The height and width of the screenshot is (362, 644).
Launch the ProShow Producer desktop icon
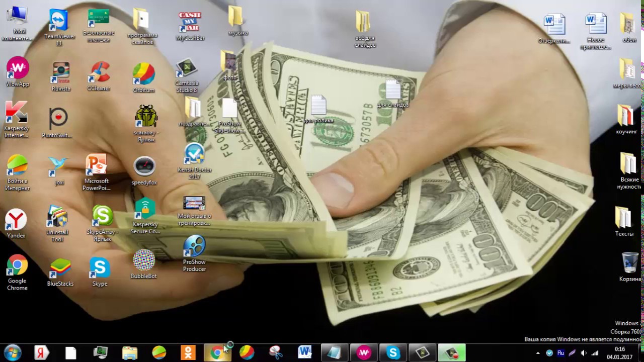point(194,247)
